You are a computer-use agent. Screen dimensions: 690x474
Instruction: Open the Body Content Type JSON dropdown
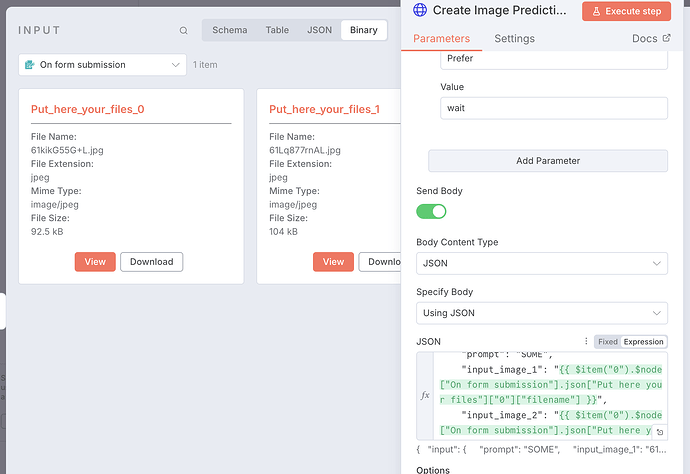point(542,263)
